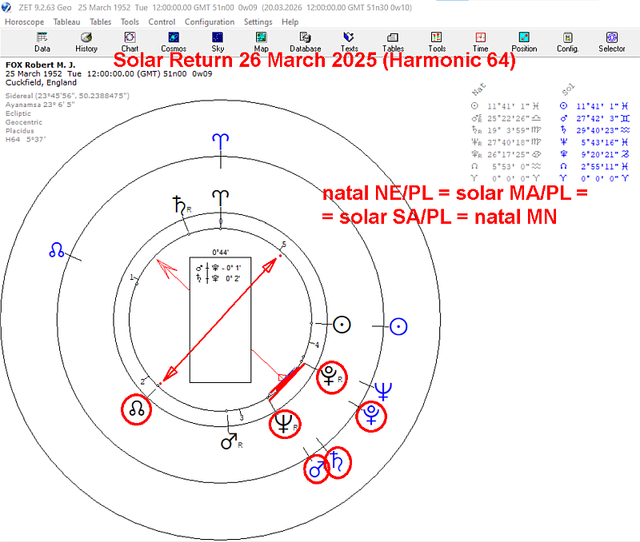Image resolution: width=640 pixels, height=542 pixels.
Task: Click the chart owner name FOX Robert M. J.
Action: (40, 65)
